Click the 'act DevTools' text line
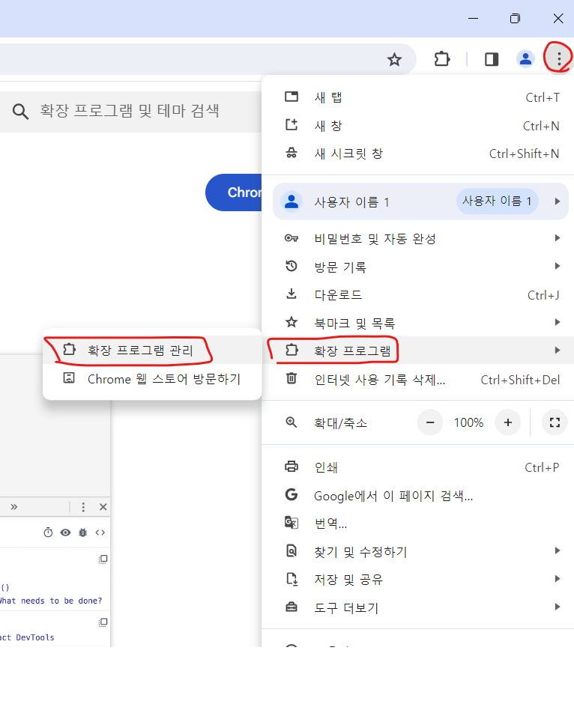This screenshot has height=728, width=574. (x=27, y=637)
